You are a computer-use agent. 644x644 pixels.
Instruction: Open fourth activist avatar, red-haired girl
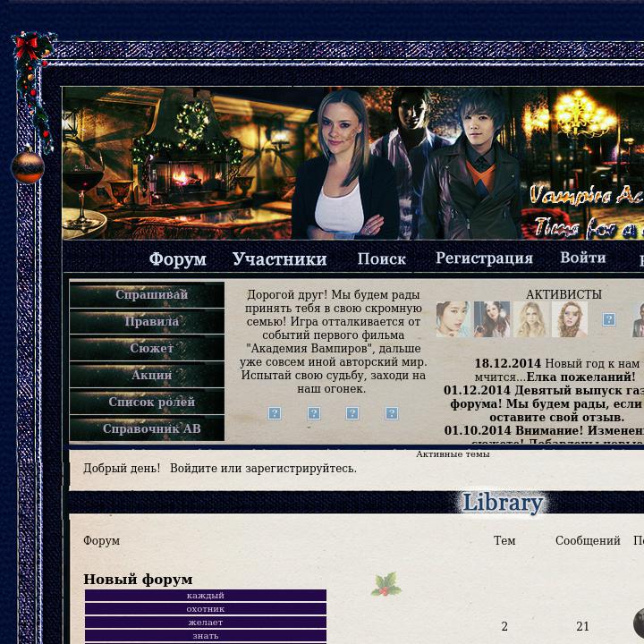point(569,319)
